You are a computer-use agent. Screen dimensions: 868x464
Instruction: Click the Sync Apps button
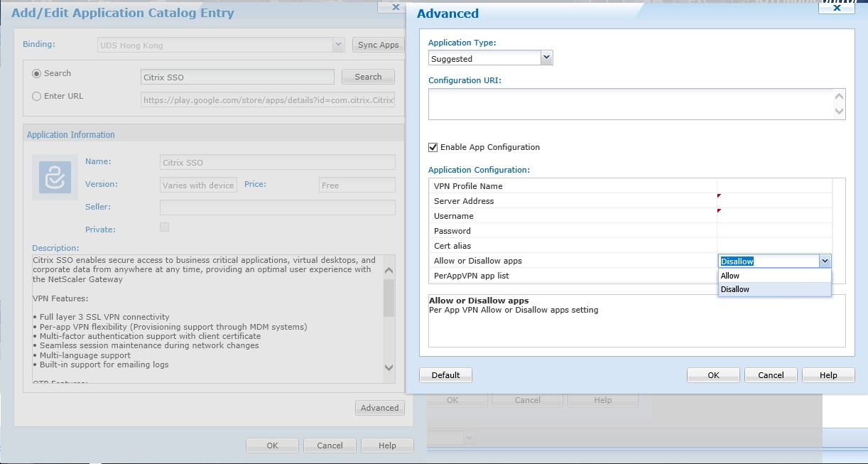(x=378, y=45)
